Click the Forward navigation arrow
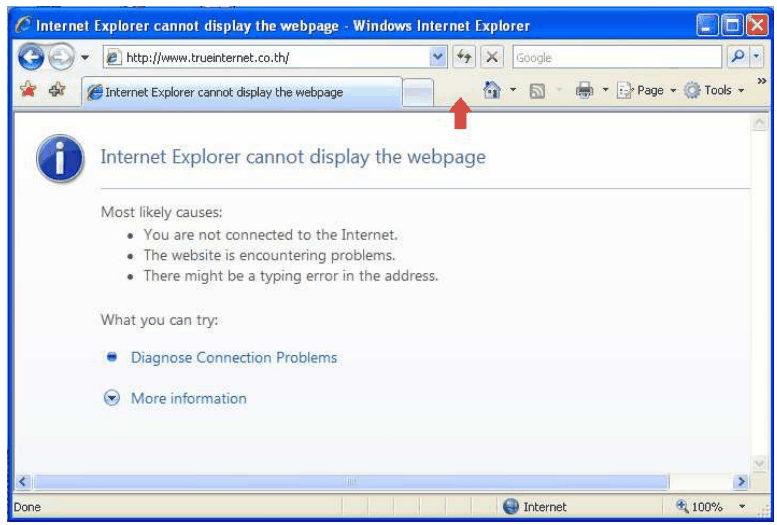Image resolution: width=777 pixels, height=525 pixels. click(x=61, y=58)
